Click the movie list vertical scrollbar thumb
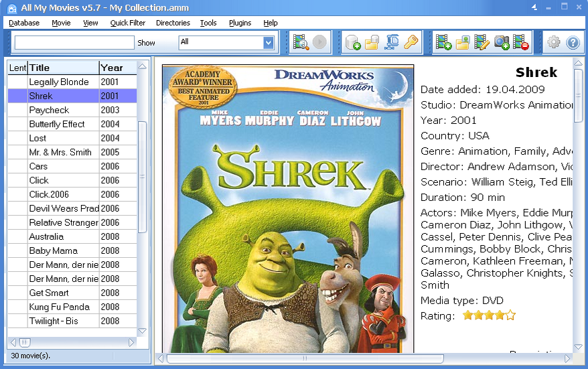588x369 pixels. [143, 176]
